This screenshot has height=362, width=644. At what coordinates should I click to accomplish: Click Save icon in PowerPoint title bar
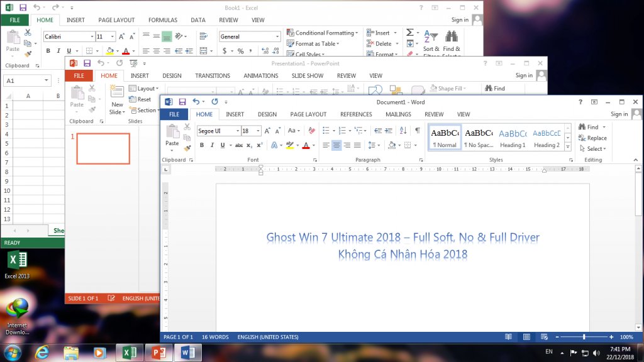tap(87, 63)
